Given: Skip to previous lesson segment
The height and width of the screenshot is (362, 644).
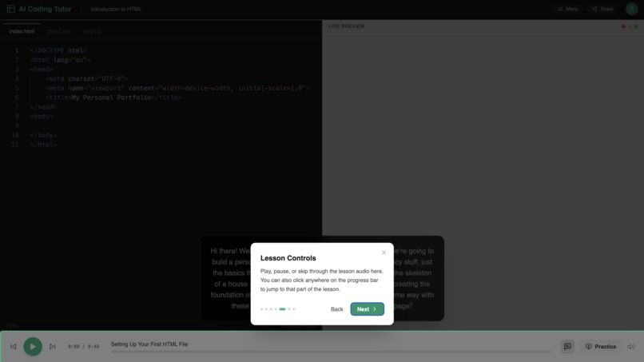Looking at the screenshot, I should (13, 346).
